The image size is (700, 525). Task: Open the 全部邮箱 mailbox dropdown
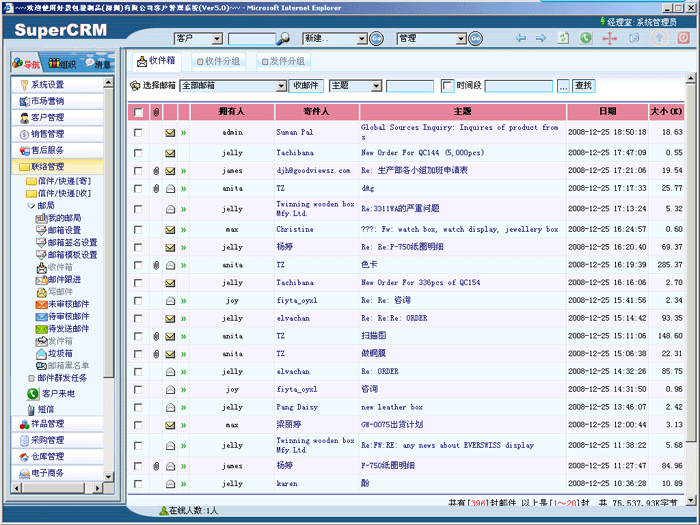click(233, 86)
